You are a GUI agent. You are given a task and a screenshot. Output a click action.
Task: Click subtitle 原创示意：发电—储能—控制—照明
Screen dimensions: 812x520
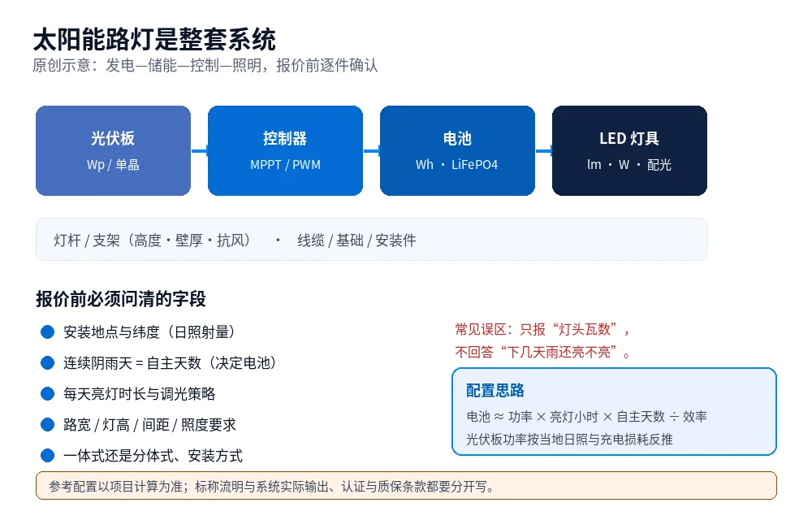pyautogui.click(x=146, y=66)
